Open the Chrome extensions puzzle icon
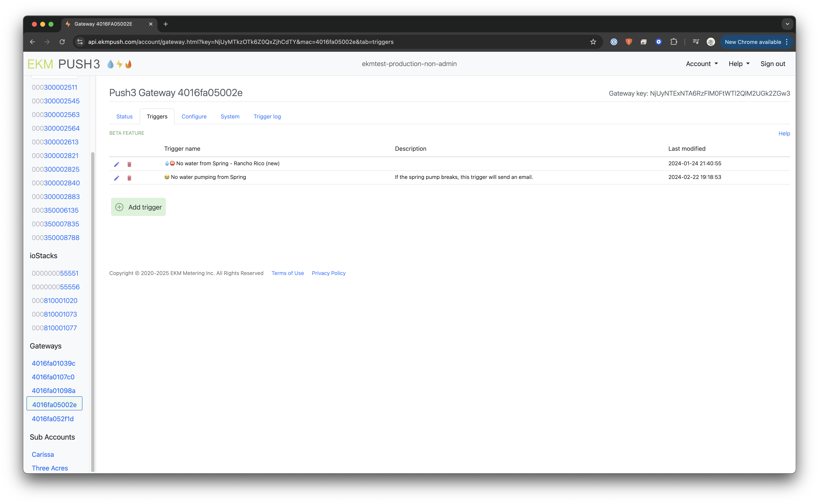The width and height of the screenshot is (819, 504). tap(674, 42)
